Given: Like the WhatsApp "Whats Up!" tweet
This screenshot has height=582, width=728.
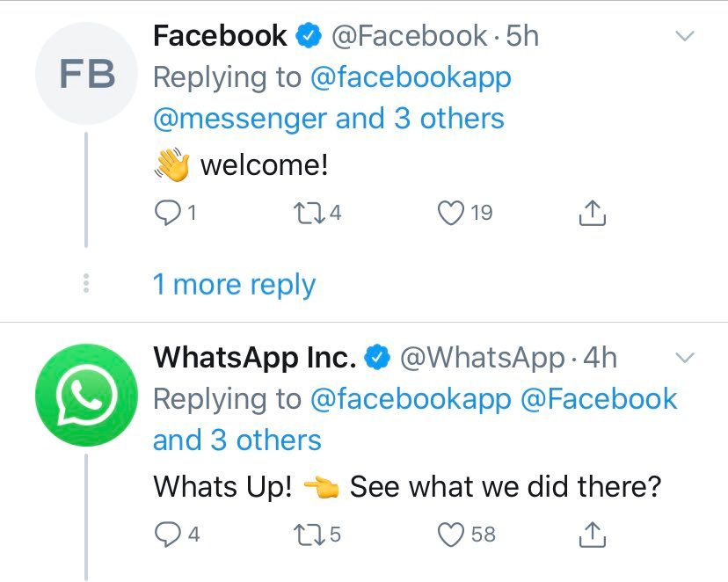Looking at the screenshot, I should (x=451, y=534).
